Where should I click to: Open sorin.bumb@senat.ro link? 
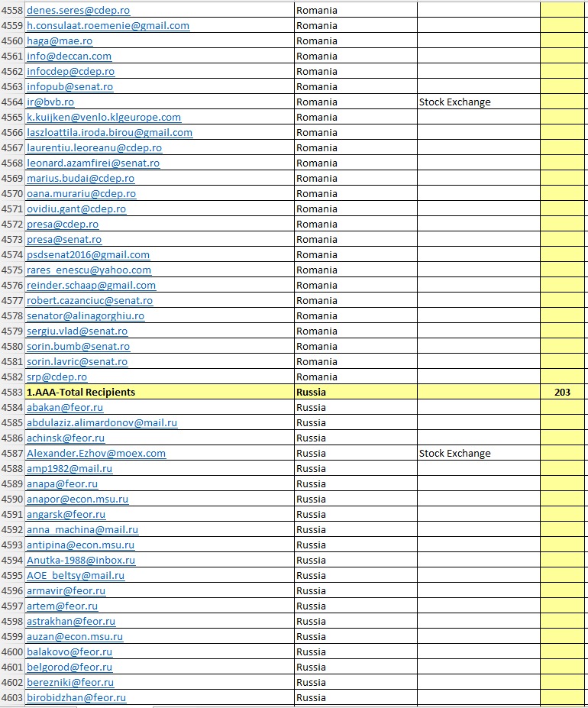(78, 347)
